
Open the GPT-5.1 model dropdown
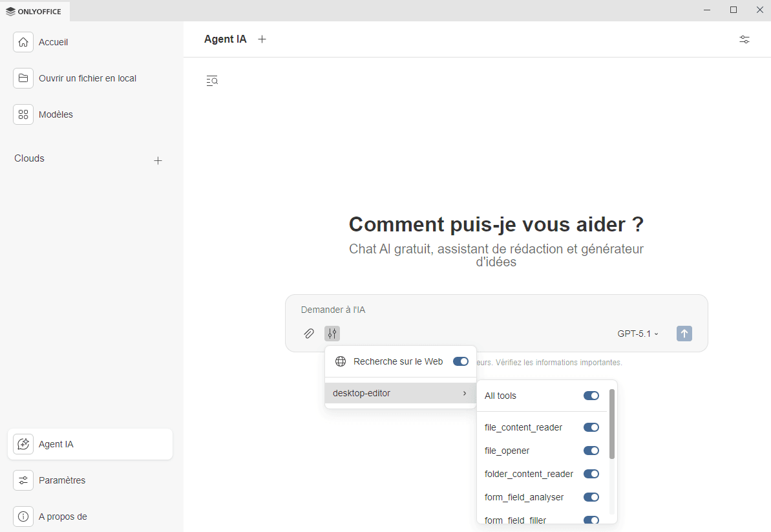pos(637,334)
